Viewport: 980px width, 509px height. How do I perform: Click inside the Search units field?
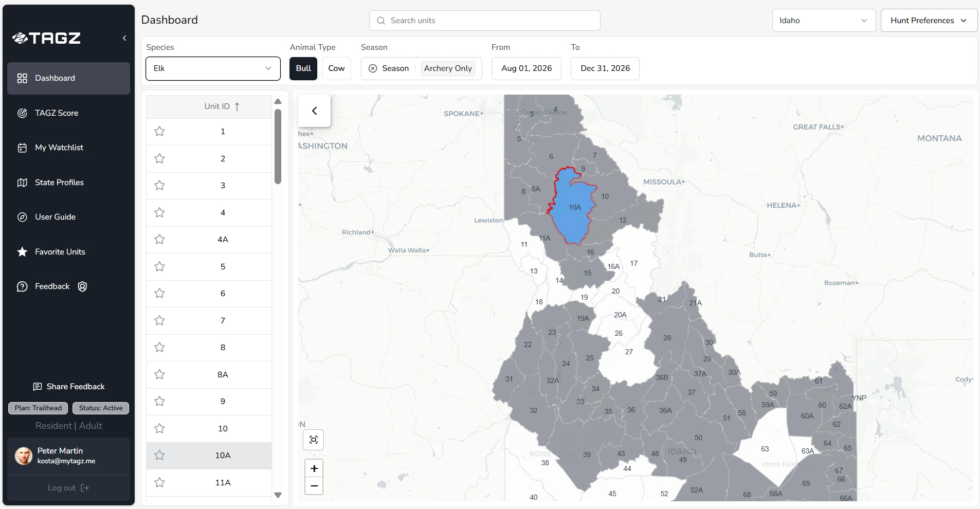(x=484, y=21)
